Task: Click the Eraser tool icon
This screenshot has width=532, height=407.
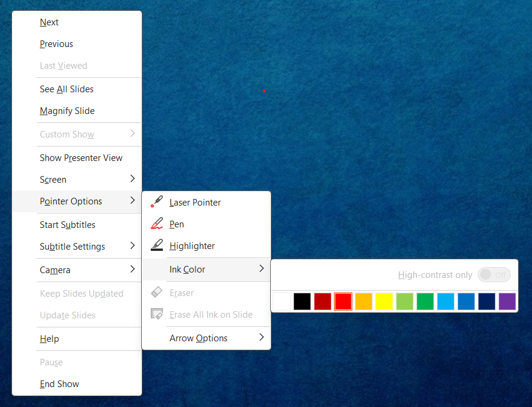Action: (156, 292)
